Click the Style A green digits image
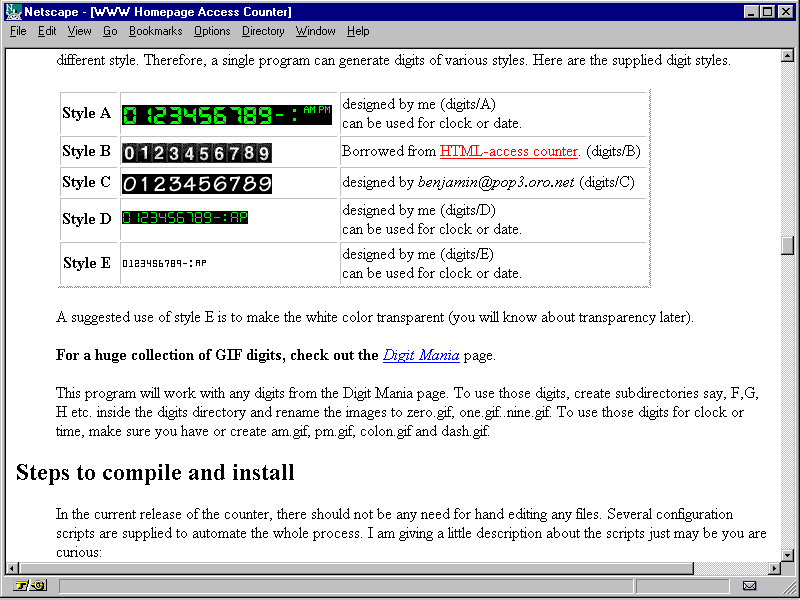This screenshot has width=800, height=600. pyautogui.click(x=226, y=114)
